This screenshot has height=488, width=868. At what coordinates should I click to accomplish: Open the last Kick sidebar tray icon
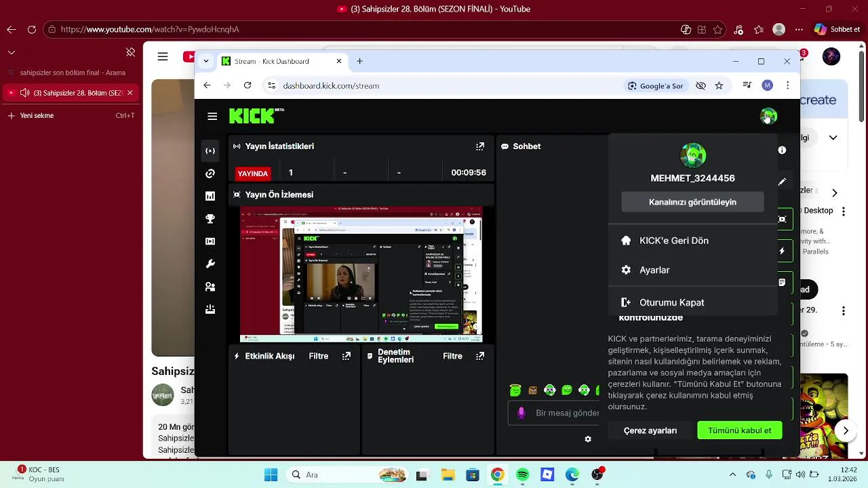210,309
